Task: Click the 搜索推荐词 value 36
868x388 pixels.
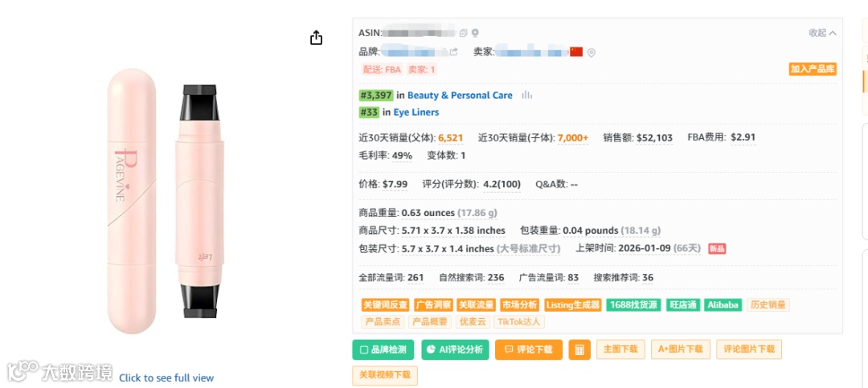Action: point(648,278)
